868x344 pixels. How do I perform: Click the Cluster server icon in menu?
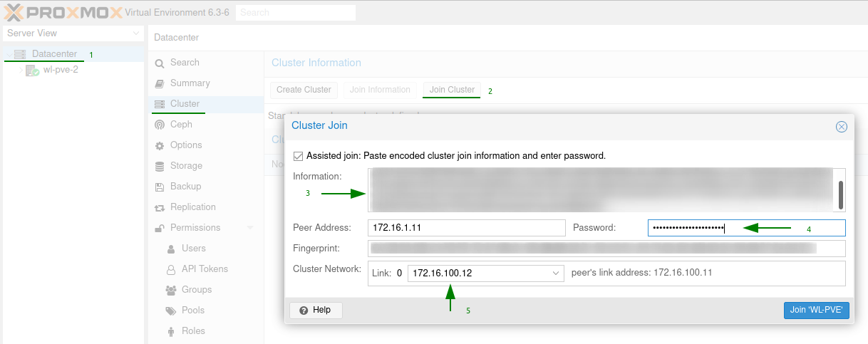(160, 104)
